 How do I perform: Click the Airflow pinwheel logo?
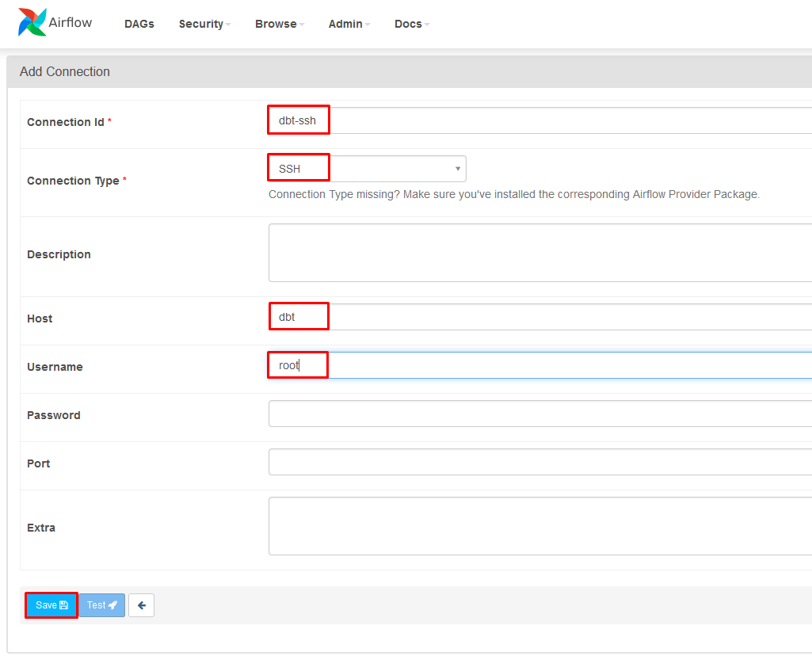32,23
